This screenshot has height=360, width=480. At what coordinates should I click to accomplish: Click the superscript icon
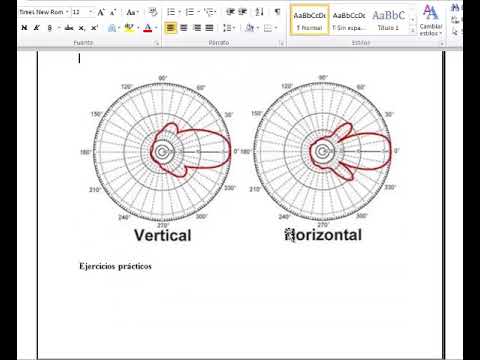point(95,28)
